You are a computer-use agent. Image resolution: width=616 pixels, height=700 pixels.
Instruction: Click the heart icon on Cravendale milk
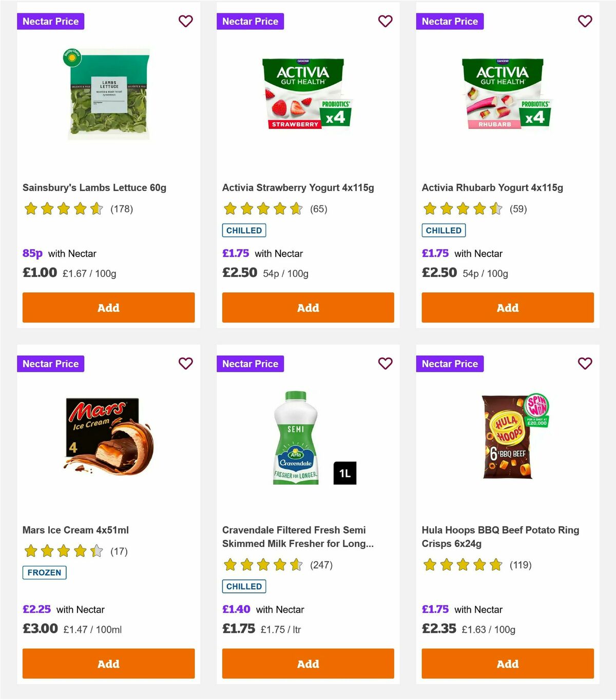tap(385, 363)
